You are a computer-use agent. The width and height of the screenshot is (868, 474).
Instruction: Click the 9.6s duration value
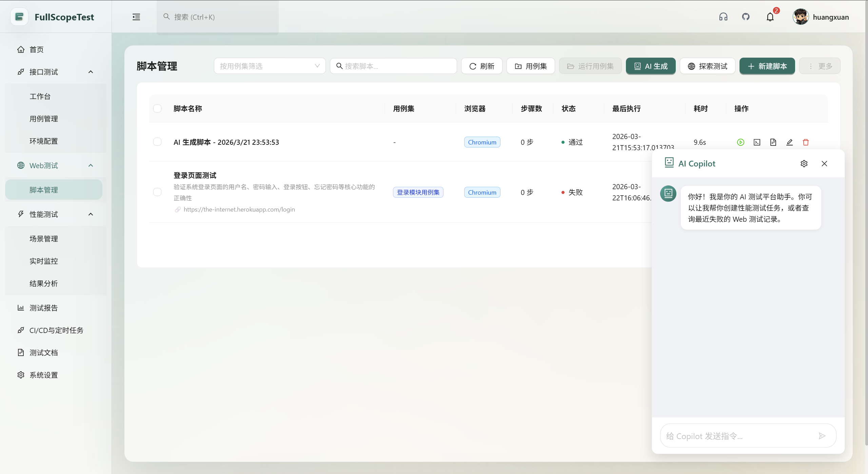700,142
